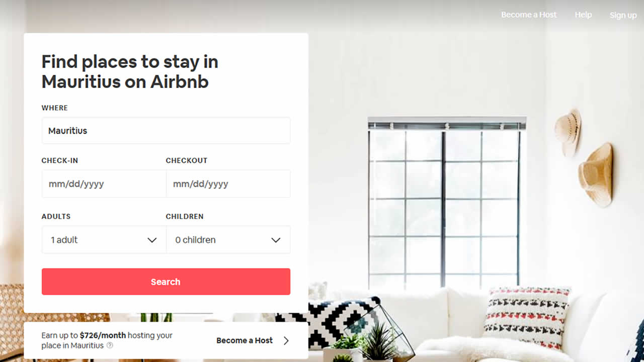This screenshot has height=362, width=644.
Task: Click the CHECK-IN label
Action: [60, 160]
